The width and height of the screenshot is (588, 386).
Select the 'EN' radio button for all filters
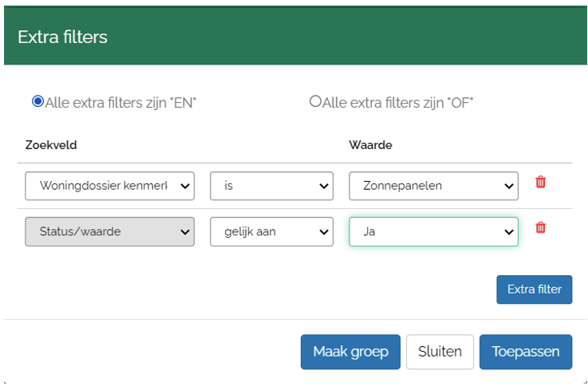[x=37, y=101]
